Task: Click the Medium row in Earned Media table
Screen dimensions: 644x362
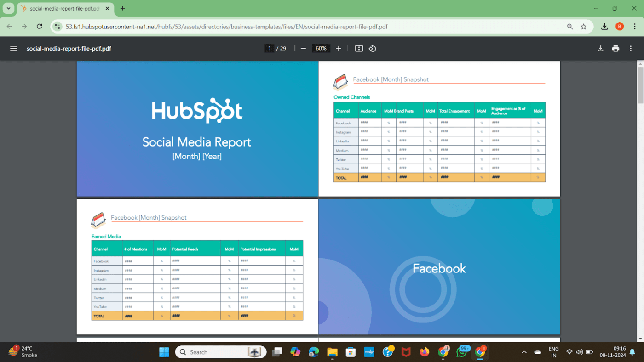Action: tap(197, 288)
